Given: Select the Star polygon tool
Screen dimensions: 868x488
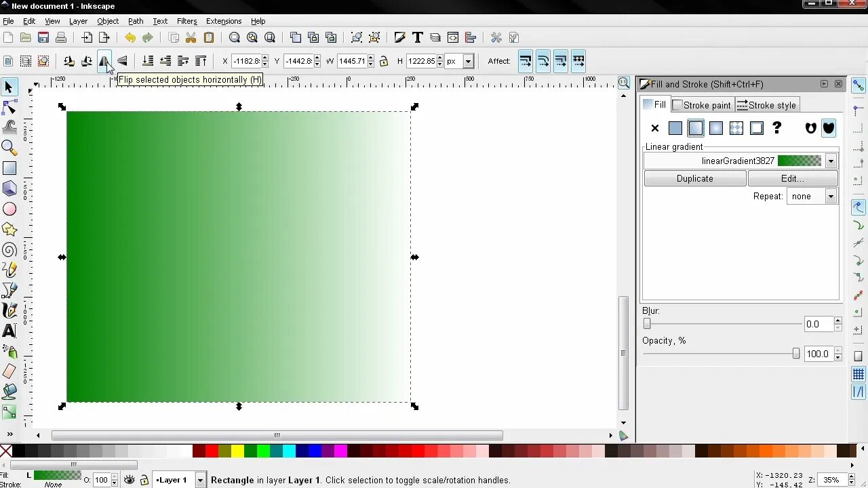Looking at the screenshot, I should [9, 229].
